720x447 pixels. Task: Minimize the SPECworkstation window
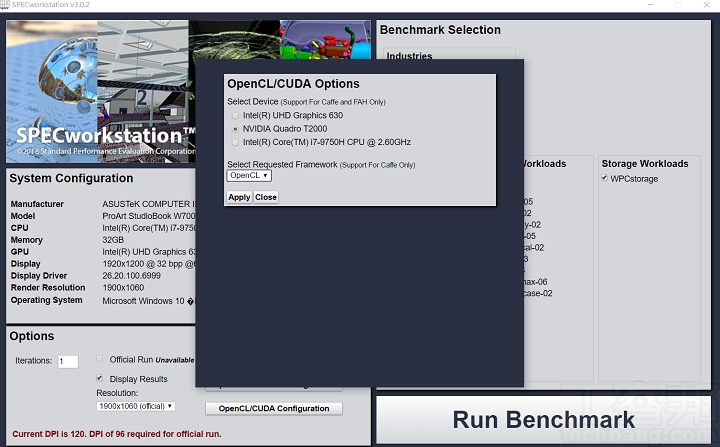point(651,5)
